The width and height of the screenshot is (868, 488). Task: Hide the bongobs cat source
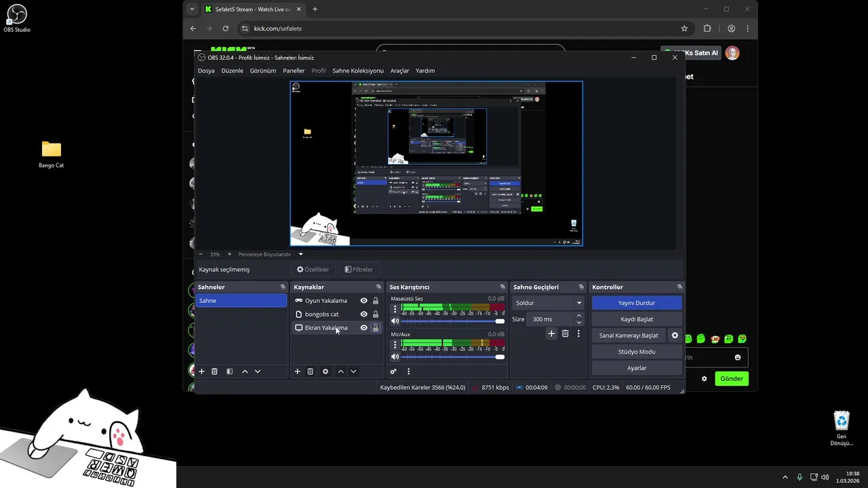tap(363, 314)
